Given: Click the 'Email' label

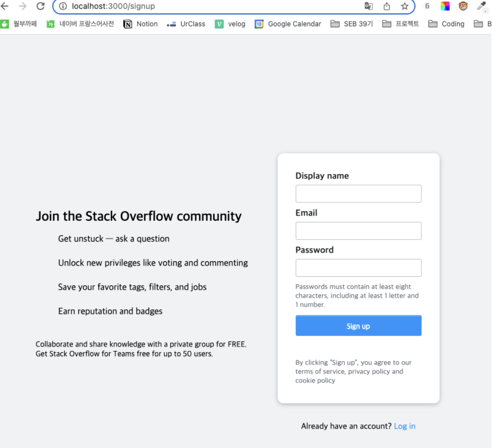Looking at the screenshot, I should tap(306, 213).
